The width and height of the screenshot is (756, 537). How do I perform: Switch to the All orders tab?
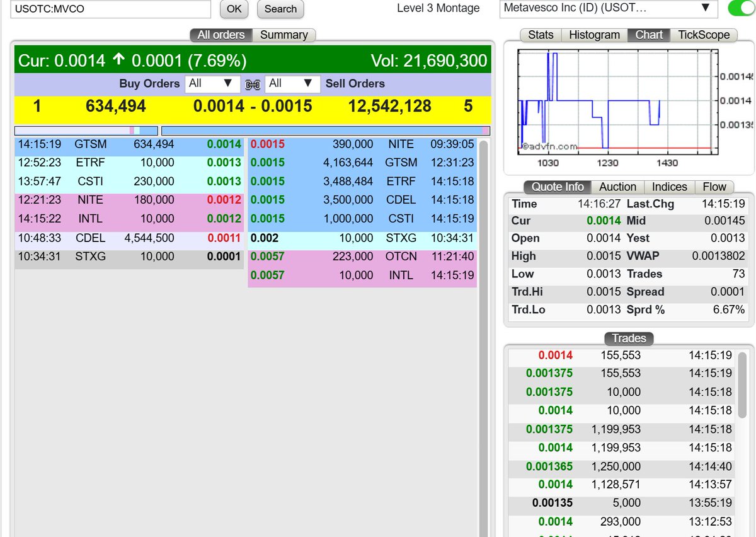coord(221,35)
